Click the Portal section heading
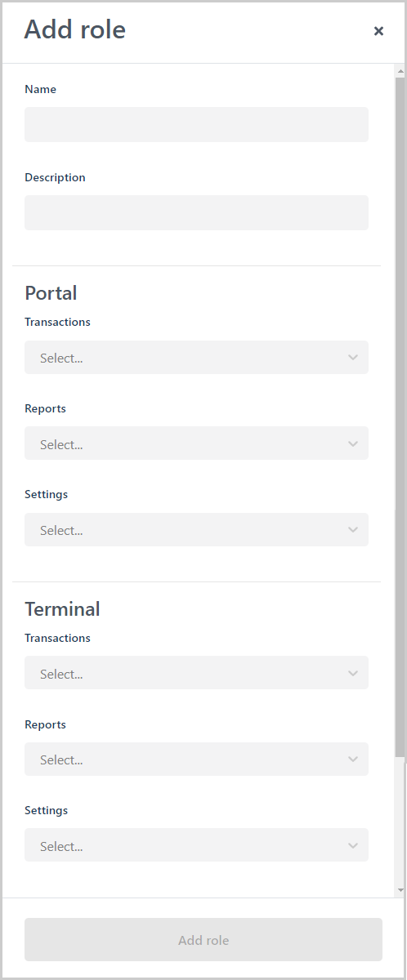 click(x=51, y=293)
